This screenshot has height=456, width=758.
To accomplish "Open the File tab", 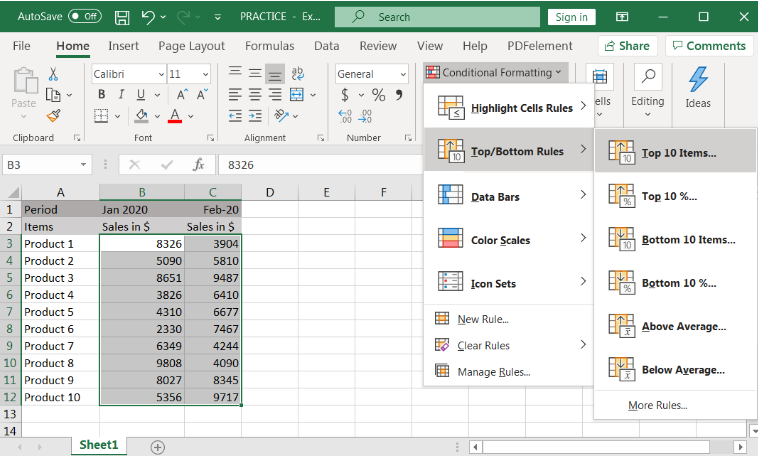I will [x=21, y=46].
